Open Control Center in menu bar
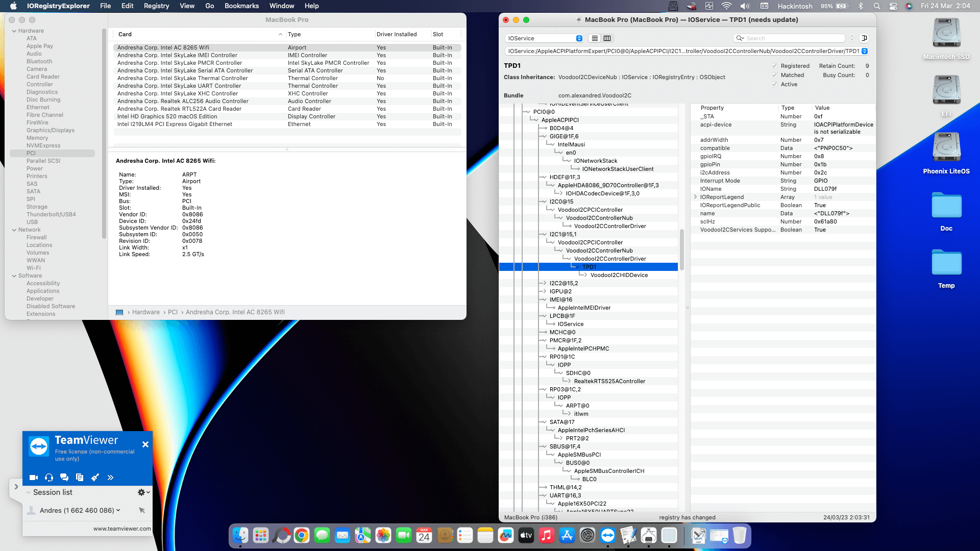Screen dimensions: 980x551 [x=893, y=6]
